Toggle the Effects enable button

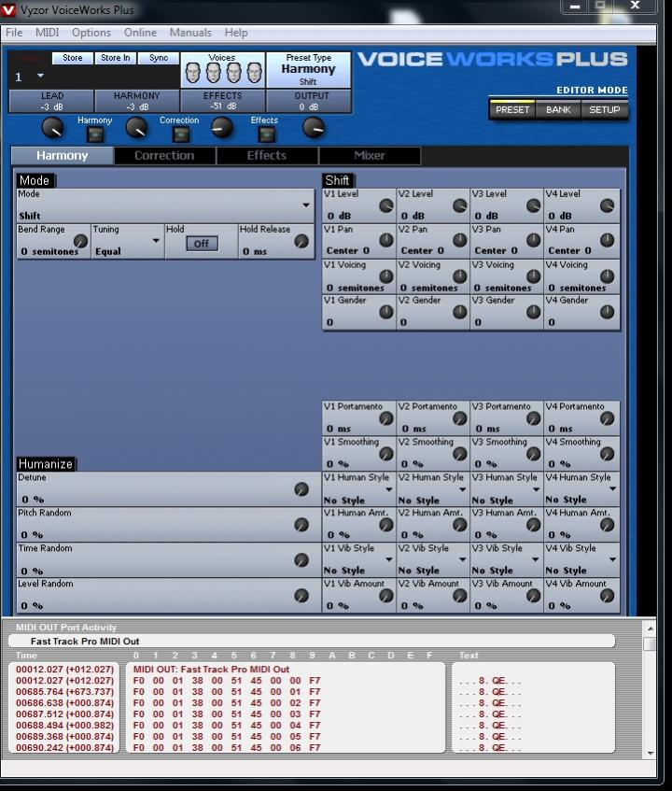point(267,134)
